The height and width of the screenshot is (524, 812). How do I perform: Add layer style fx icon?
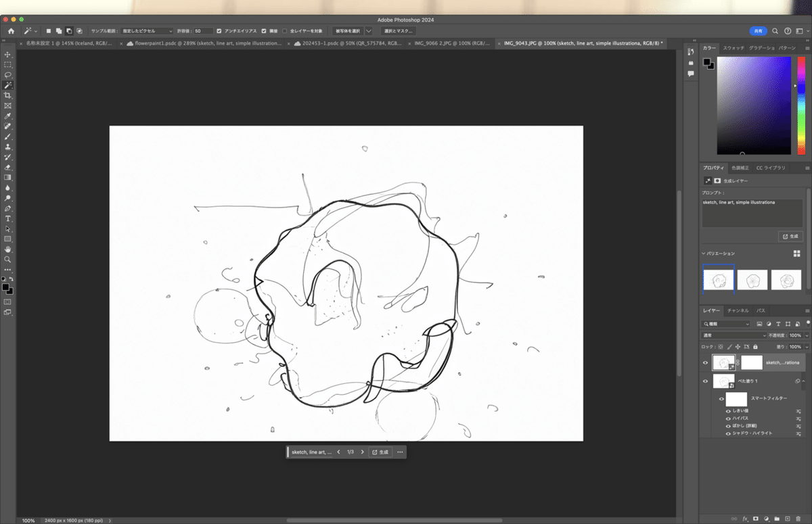(745, 518)
